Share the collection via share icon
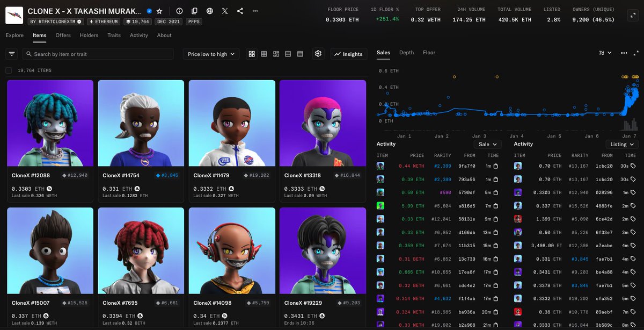Screen dimensions: 644x330 click(240, 11)
